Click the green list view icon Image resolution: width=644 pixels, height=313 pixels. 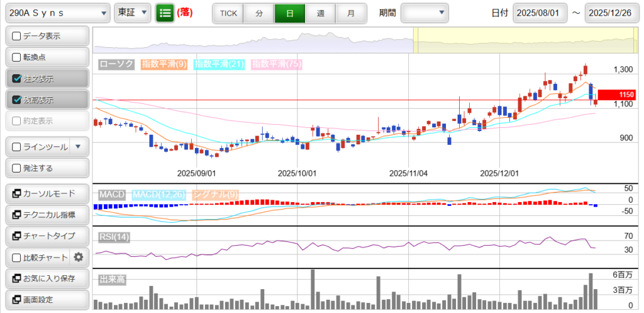[165, 13]
